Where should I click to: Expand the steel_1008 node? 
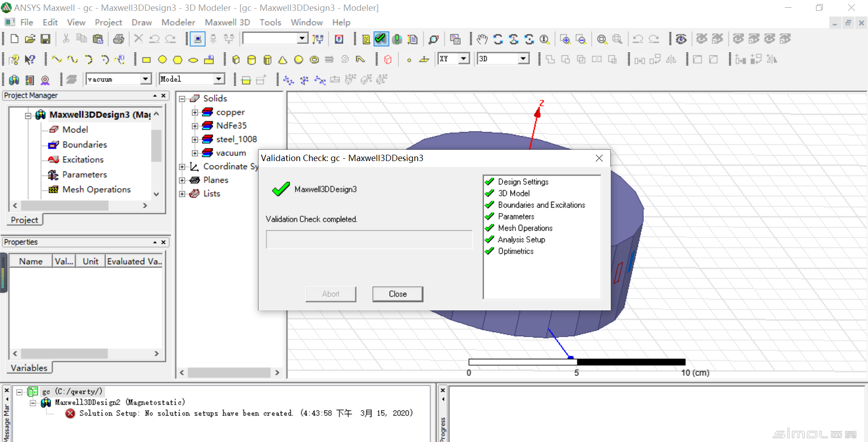(x=195, y=139)
